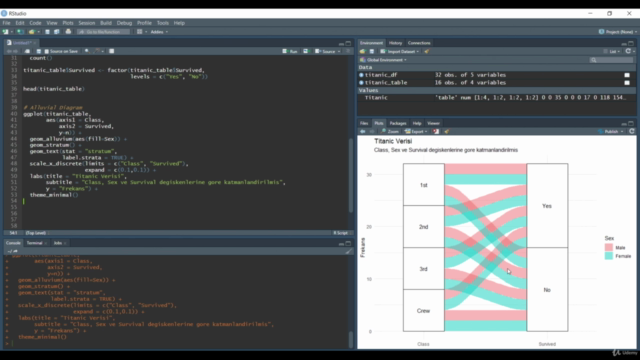Save workspace in the Environment pane
The image size is (640, 360).
click(x=372, y=51)
